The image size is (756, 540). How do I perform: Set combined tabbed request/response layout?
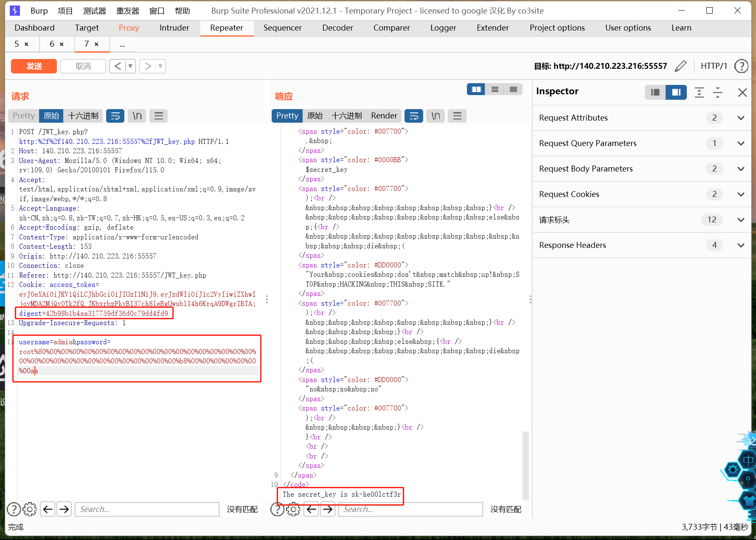click(x=513, y=89)
